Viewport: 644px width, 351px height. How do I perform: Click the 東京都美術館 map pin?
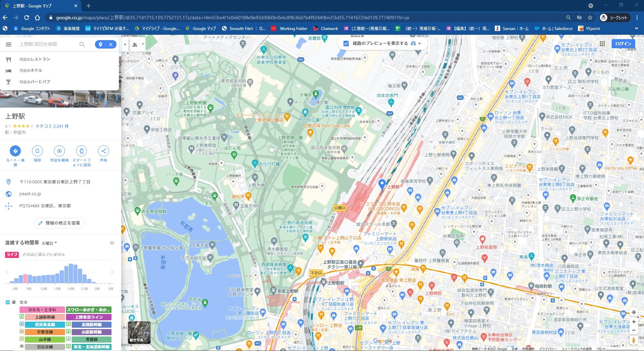click(250, 81)
